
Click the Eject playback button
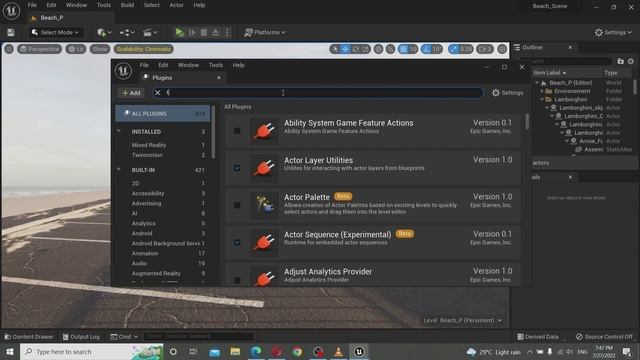216,32
